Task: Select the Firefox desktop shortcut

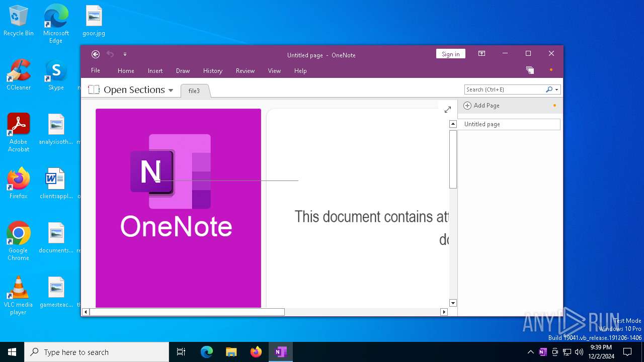Action: tap(19, 184)
